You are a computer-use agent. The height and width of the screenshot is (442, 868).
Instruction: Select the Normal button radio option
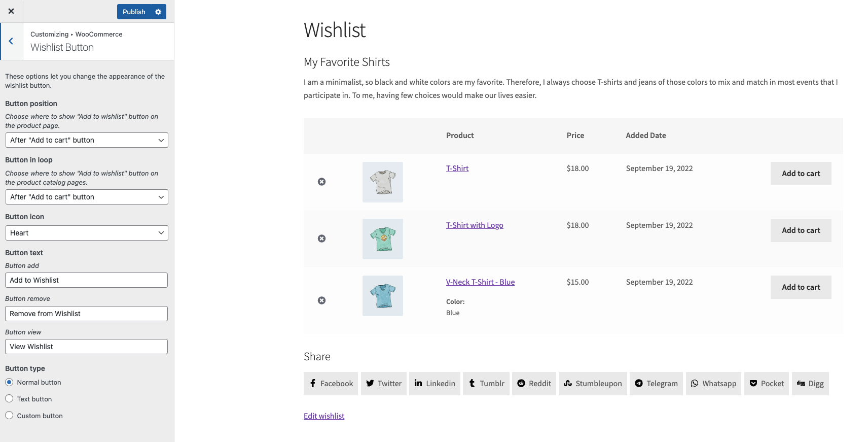point(9,382)
